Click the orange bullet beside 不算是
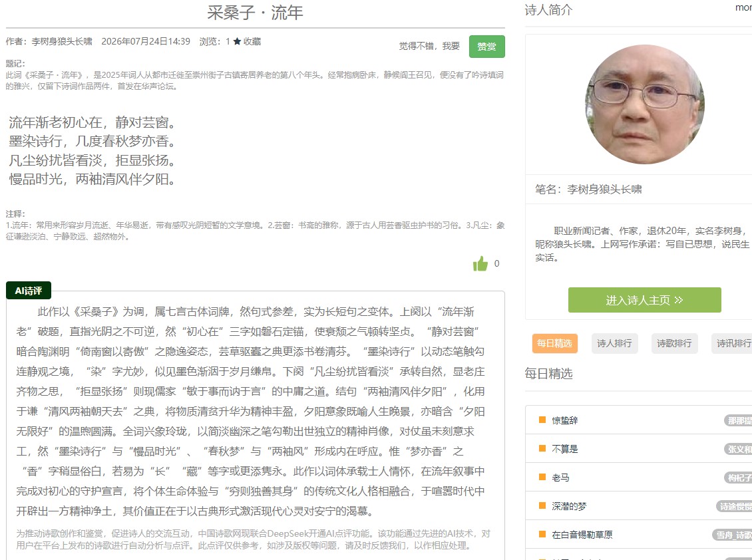 (542, 448)
